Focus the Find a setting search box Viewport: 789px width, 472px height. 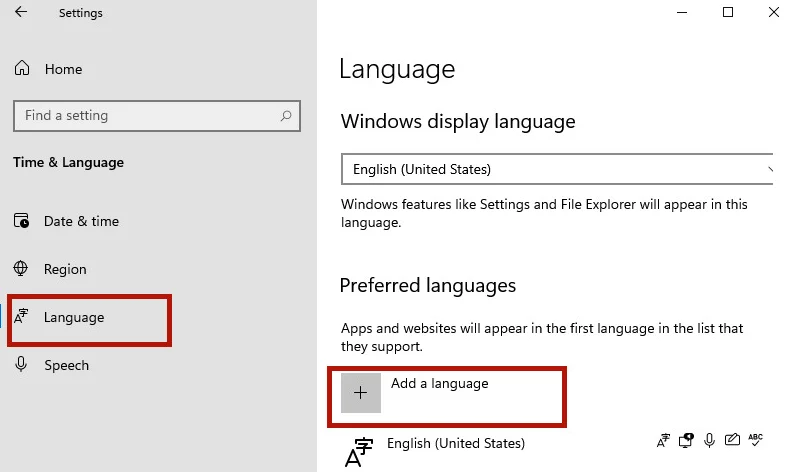157,116
